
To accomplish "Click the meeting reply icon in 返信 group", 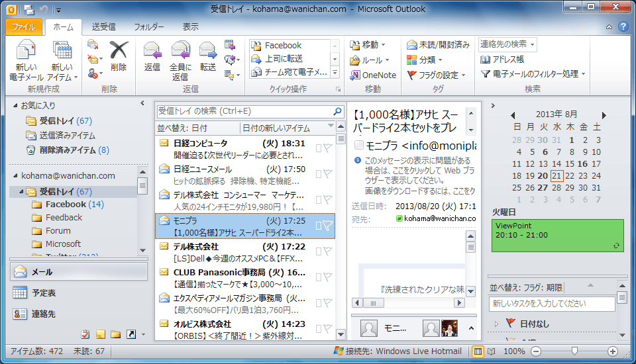I will click(x=230, y=44).
